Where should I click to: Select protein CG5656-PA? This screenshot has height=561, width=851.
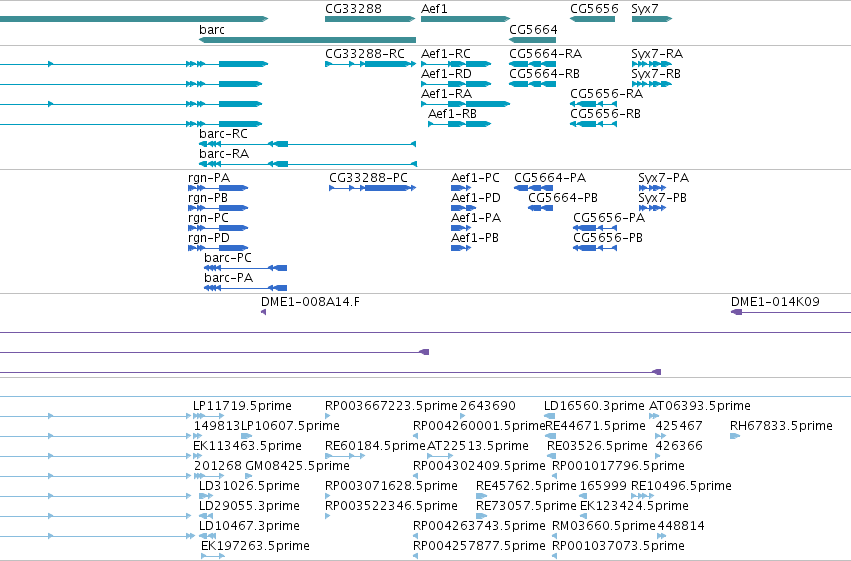595,228
